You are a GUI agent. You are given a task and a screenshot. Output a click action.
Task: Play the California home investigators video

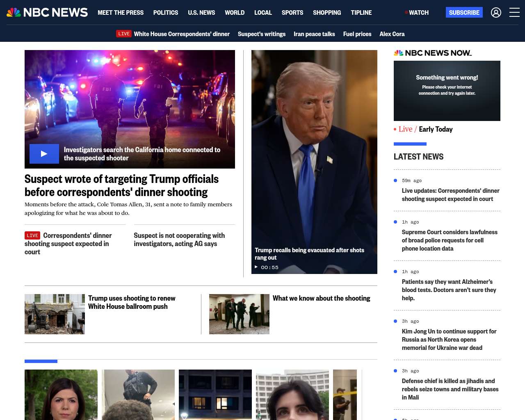click(44, 154)
